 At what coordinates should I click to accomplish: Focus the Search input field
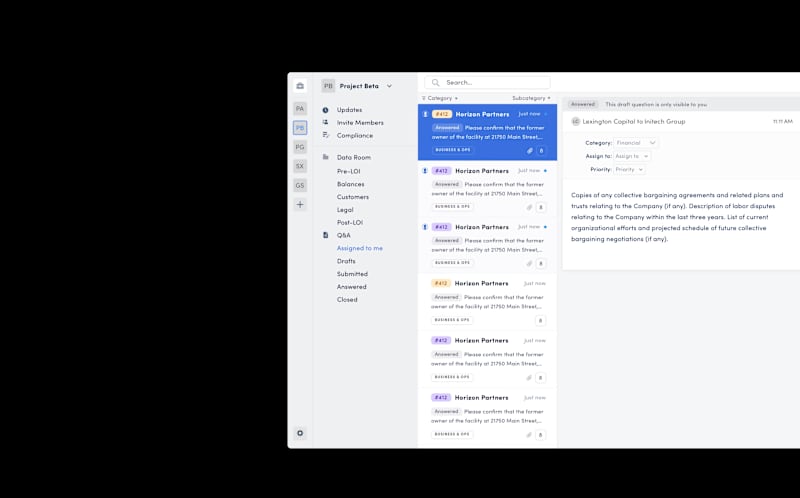487,82
